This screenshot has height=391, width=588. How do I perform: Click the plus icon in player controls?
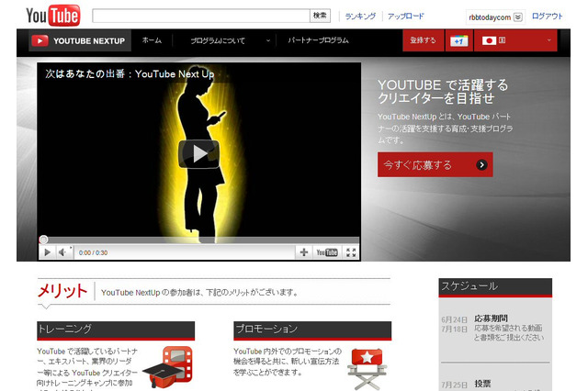point(304,252)
